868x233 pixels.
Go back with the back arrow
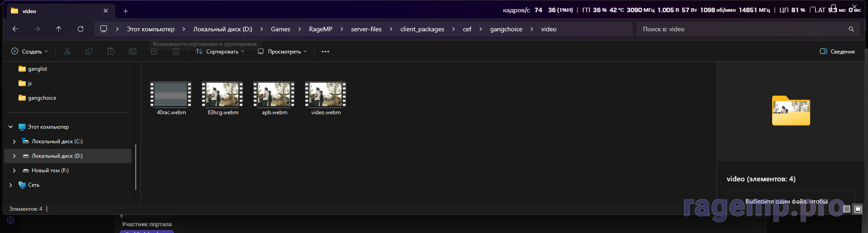coord(15,29)
